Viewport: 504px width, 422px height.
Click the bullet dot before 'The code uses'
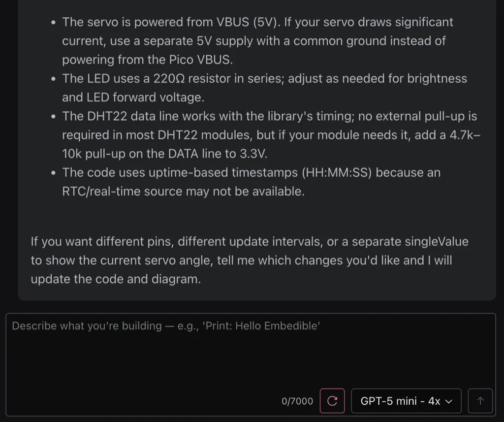pyautogui.click(x=53, y=173)
